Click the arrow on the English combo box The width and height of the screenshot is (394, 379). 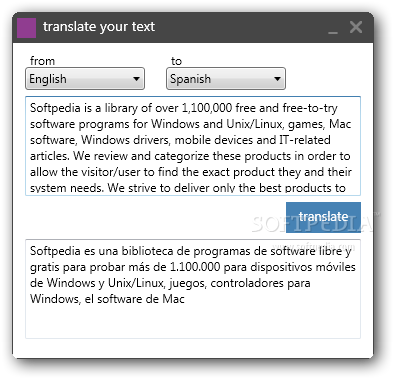pos(136,79)
